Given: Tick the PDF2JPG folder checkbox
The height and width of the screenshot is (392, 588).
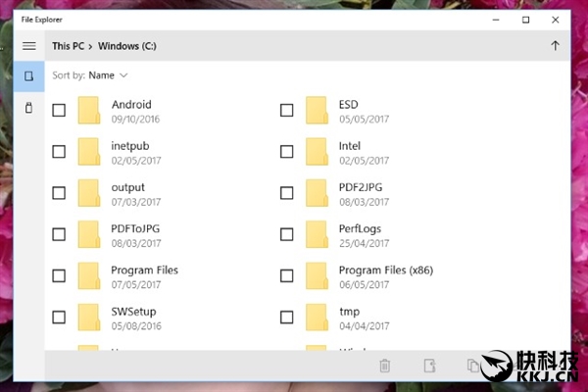Looking at the screenshot, I should [287, 193].
